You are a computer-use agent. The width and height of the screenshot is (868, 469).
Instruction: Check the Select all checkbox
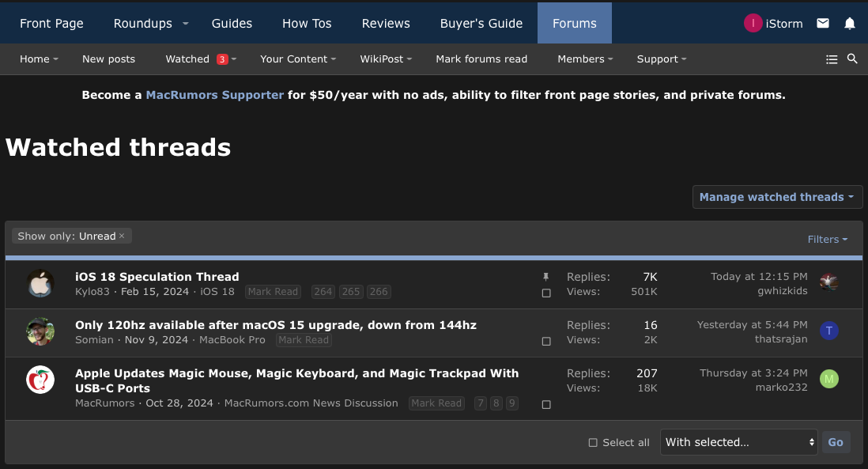(x=593, y=442)
